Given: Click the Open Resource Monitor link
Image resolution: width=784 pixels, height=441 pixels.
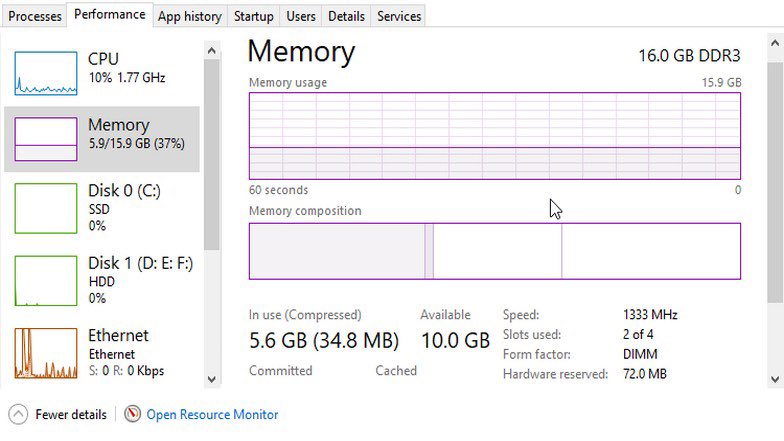Looking at the screenshot, I should point(212,414).
